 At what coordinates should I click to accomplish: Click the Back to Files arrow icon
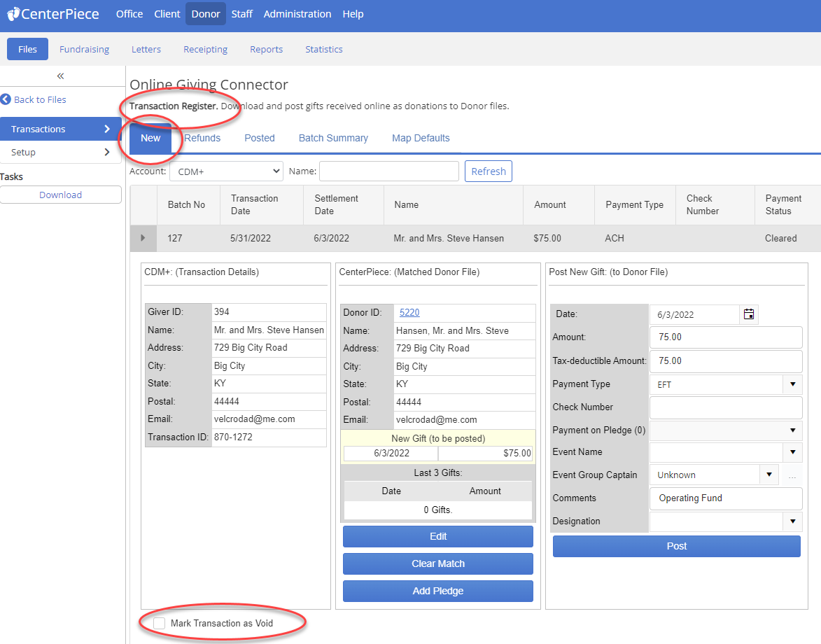pyautogui.click(x=7, y=99)
